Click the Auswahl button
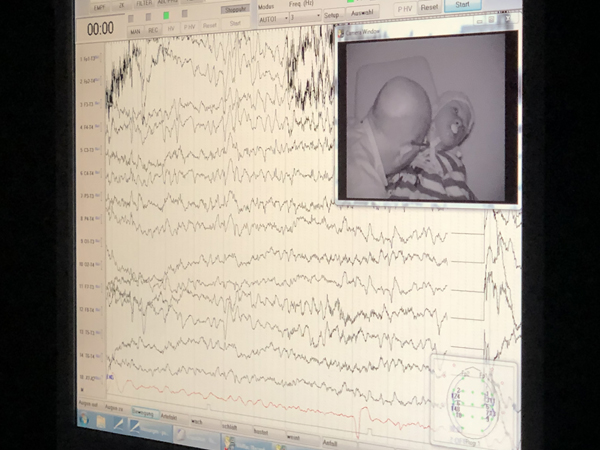Screen dimensions: 600x450 (x=362, y=13)
